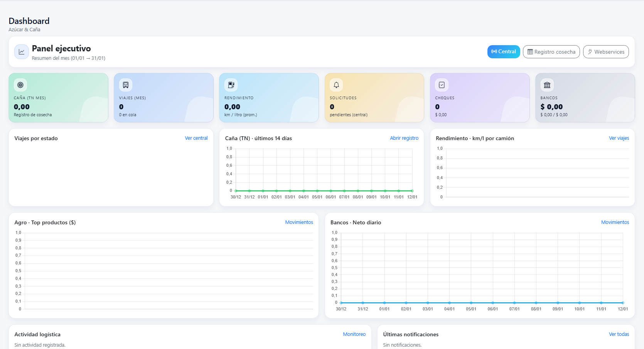Open the Webservices button
Image resolution: width=644 pixels, height=349 pixels.
tap(605, 52)
